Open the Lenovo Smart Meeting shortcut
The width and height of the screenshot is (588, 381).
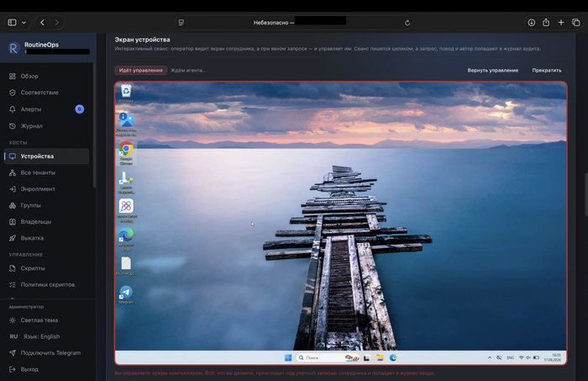click(x=126, y=210)
